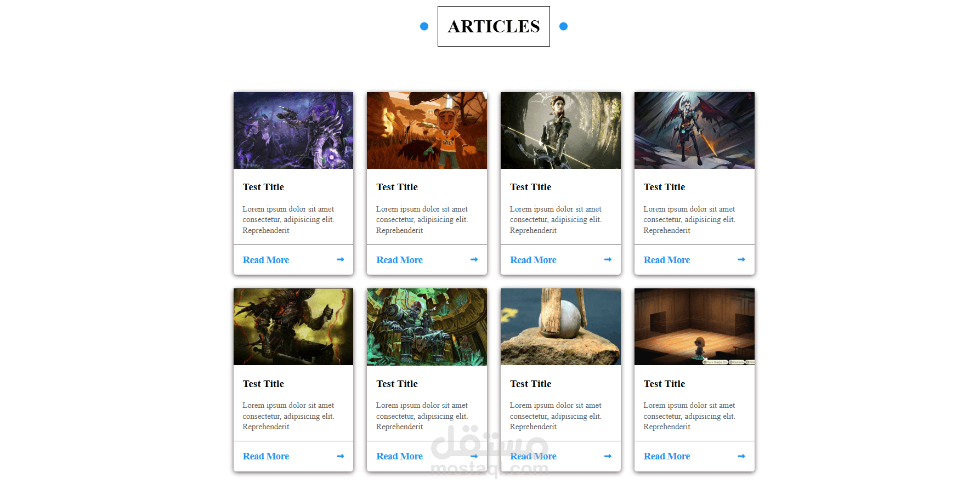Select Test Title on purple warrior card
This screenshot has width=980, height=489.
pyautogui.click(x=263, y=187)
